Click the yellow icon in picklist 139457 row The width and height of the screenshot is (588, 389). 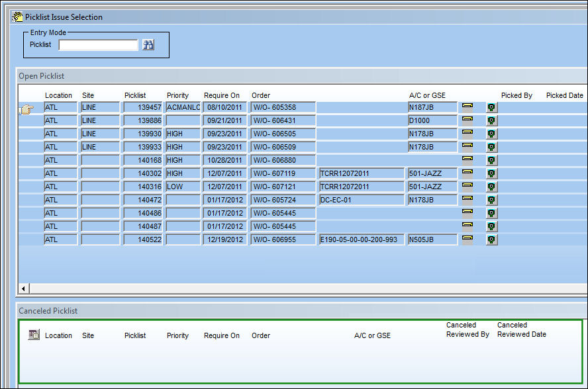[x=467, y=106]
